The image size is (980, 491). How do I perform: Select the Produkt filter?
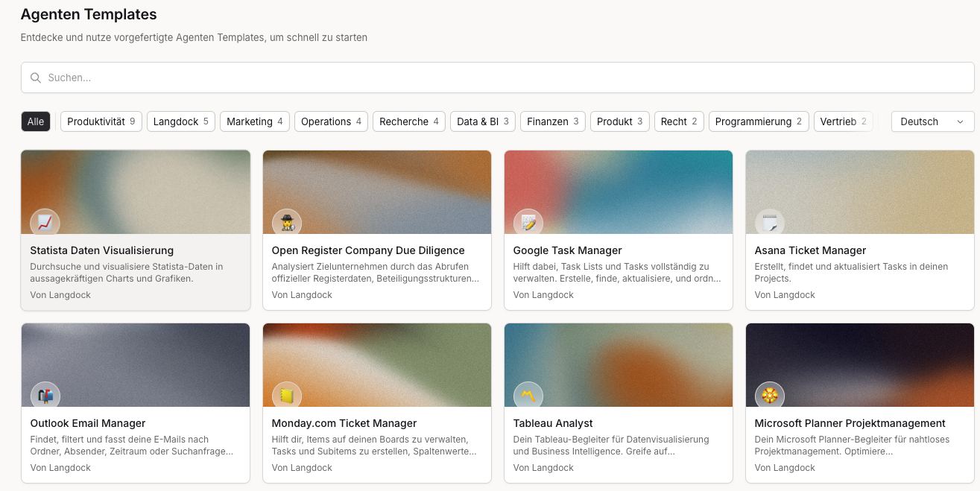pyautogui.click(x=620, y=121)
